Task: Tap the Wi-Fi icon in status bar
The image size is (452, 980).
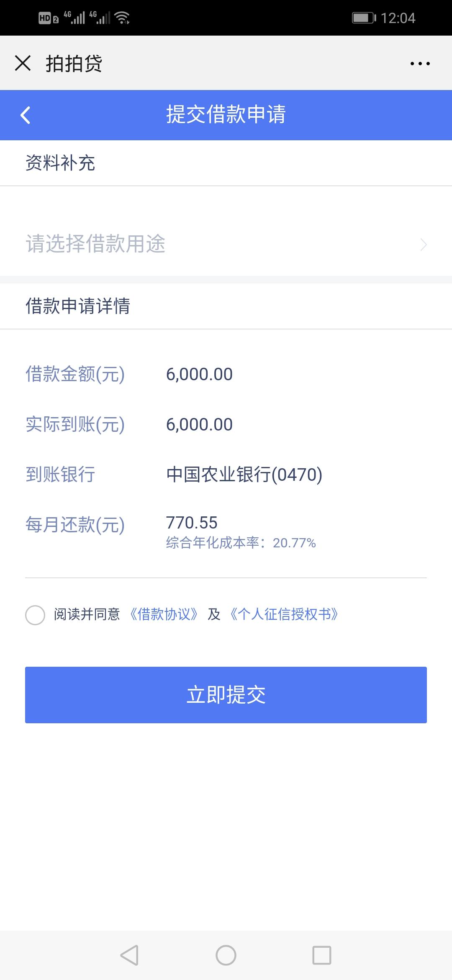Action: click(x=122, y=18)
